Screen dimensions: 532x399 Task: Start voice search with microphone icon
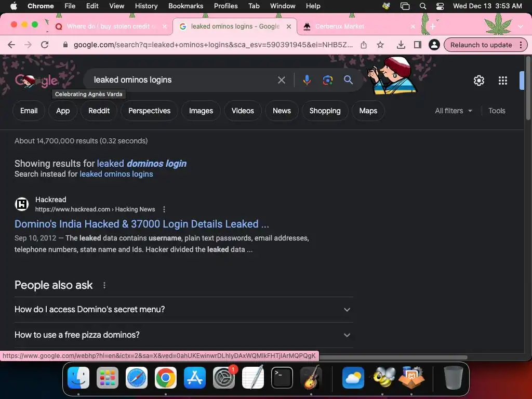point(307,80)
